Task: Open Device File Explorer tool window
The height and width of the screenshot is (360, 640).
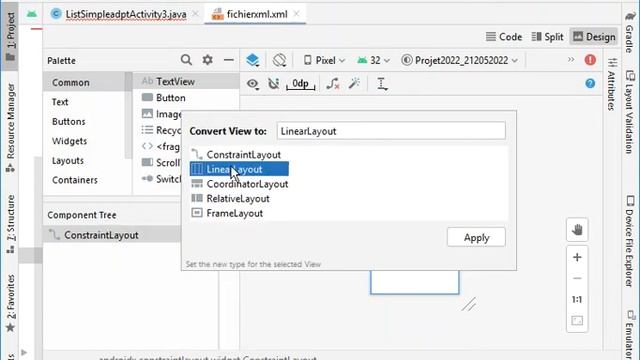Action: coord(630,241)
